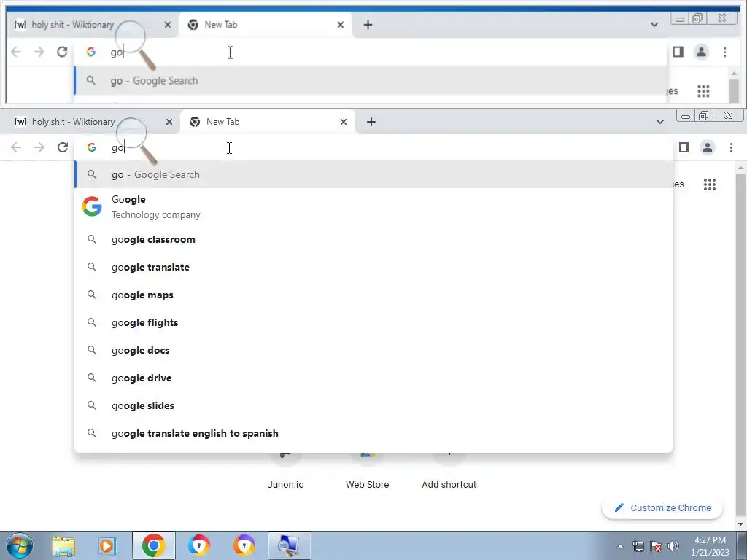The image size is (747, 560).
Task: Open the profile avatar in the lower Chrome window
Action: (708, 147)
